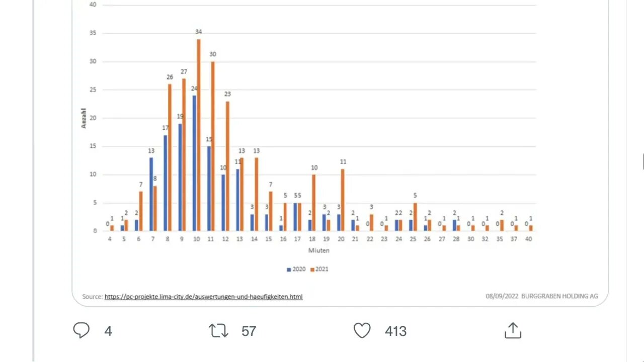This screenshot has width=644, height=362.
Task: Open the share upload icon
Action: pos(512,330)
